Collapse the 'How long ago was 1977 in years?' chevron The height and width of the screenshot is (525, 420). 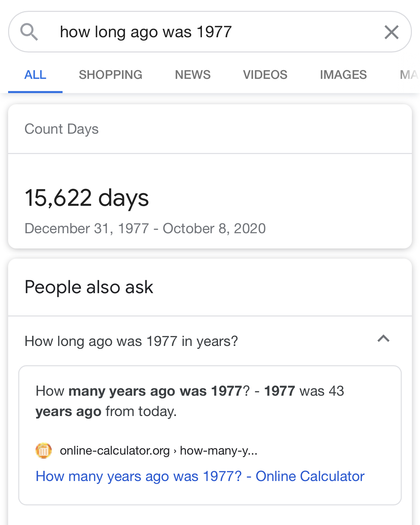pyautogui.click(x=383, y=339)
